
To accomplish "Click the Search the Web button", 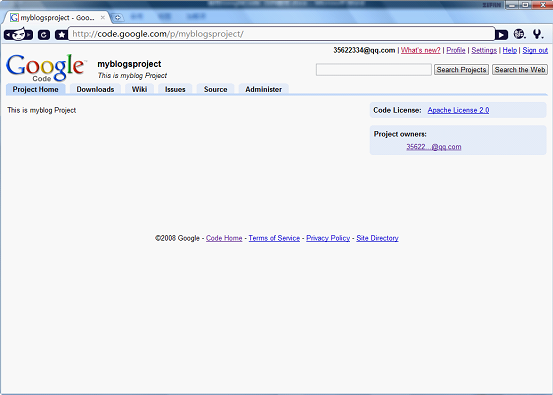I will click(x=520, y=69).
